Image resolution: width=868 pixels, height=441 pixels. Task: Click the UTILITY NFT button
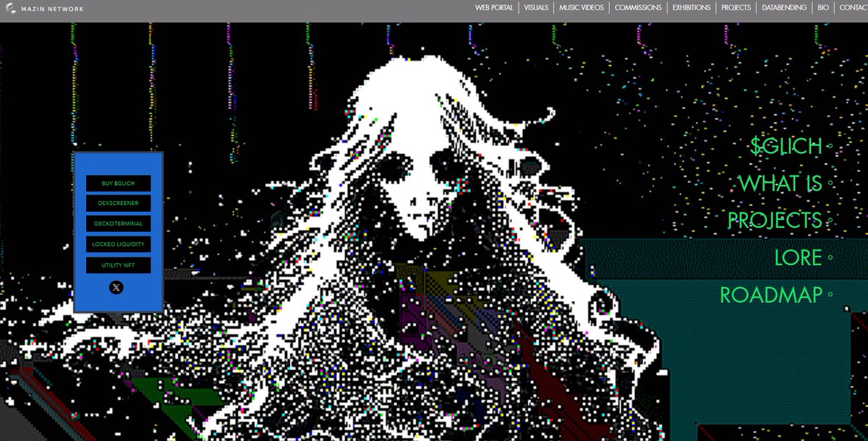(x=119, y=265)
